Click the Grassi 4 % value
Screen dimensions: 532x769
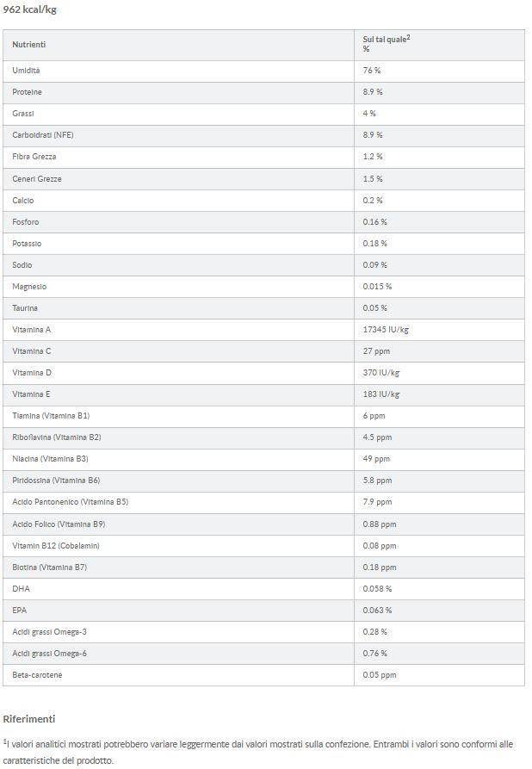click(x=369, y=114)
